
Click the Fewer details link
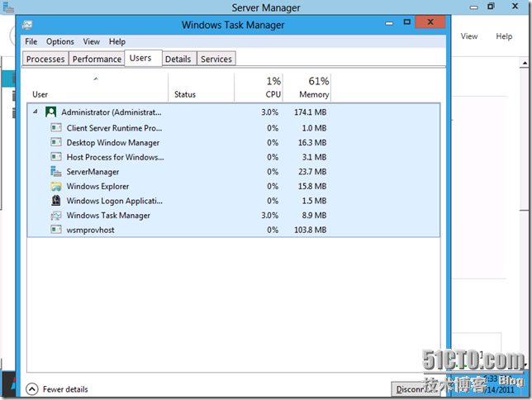click(x=65, y=389)
